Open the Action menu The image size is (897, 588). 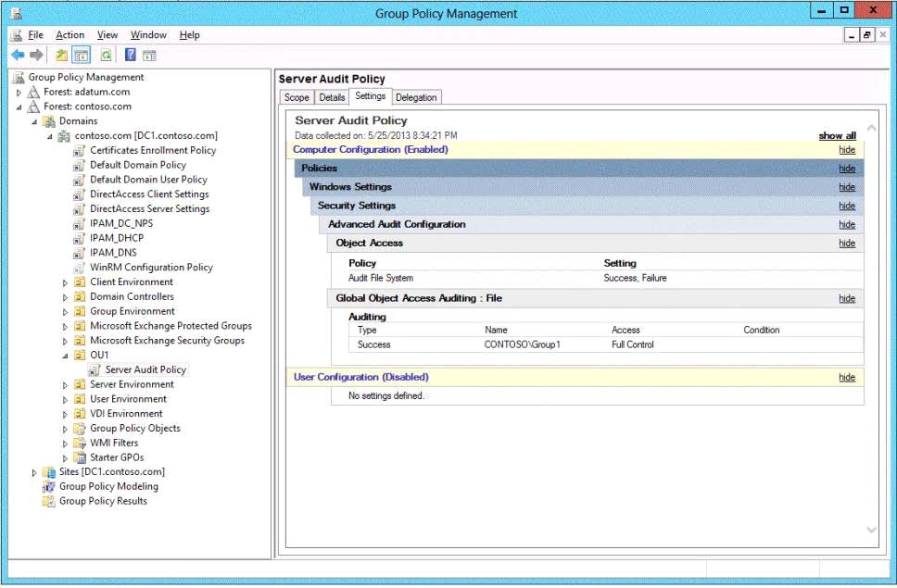point(69,35)
